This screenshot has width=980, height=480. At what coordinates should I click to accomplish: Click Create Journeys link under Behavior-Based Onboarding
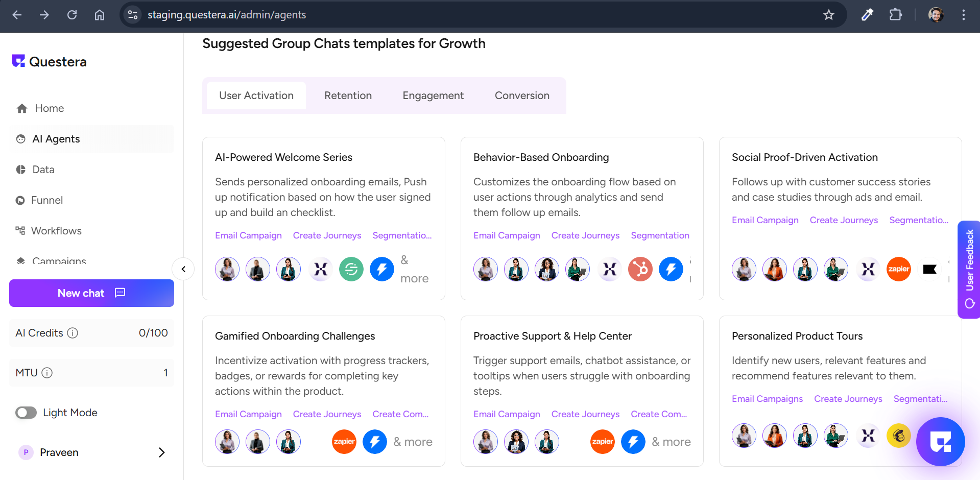pyautogui.click(x=585, y=235)
